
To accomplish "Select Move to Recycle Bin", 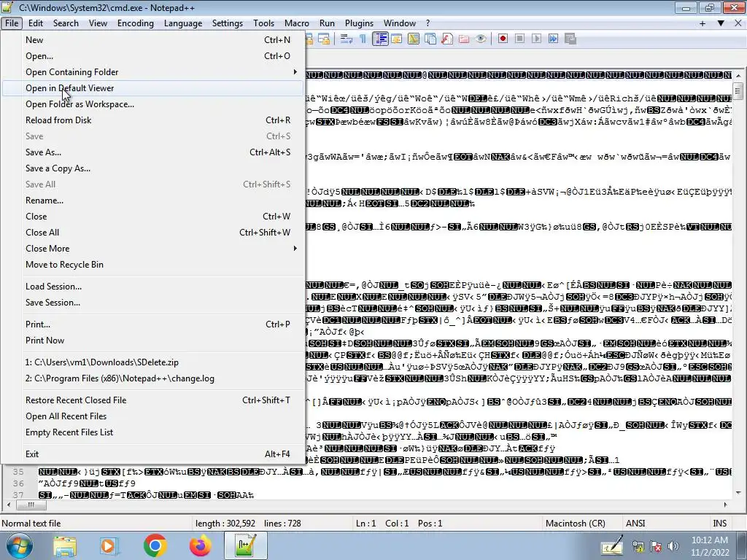I will pyautogui.click(x=152, y=264).
